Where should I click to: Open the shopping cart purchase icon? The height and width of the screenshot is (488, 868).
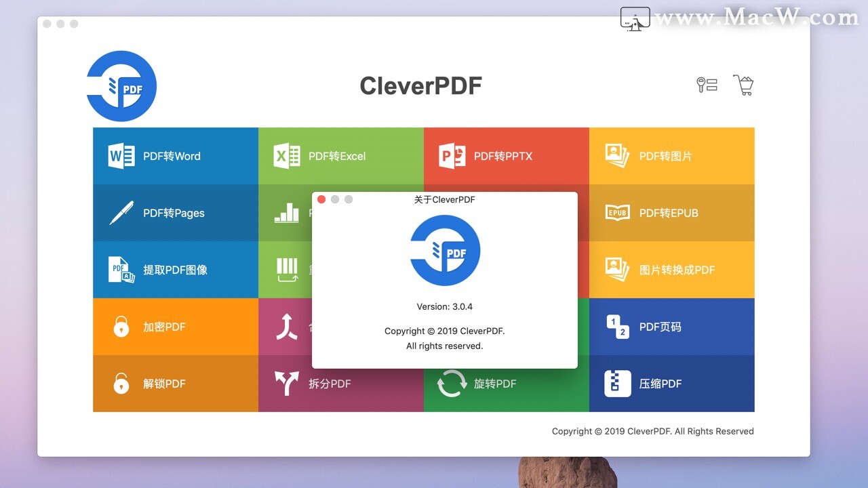744,85
